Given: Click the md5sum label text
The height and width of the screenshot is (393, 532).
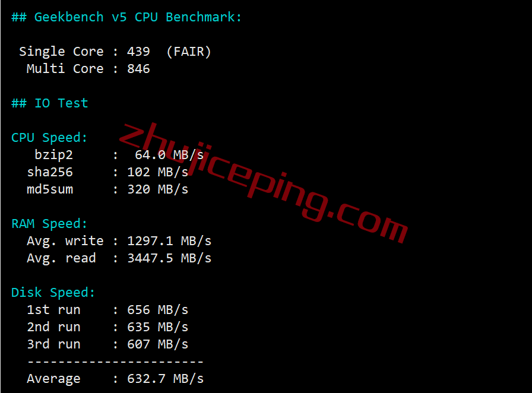Looking at the screenshot, I should coord(50,189).
